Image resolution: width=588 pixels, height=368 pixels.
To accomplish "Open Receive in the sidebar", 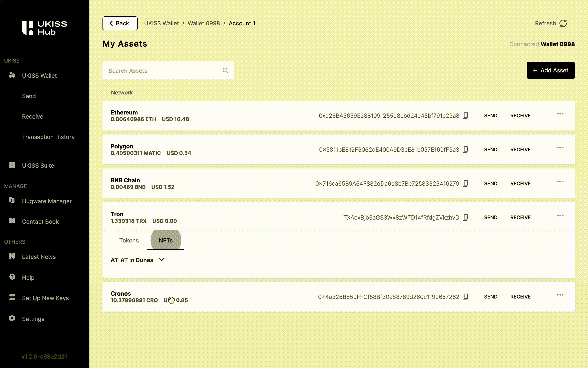I will click(32, 116).
